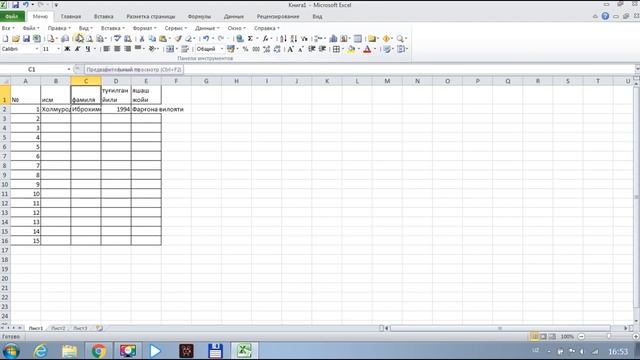Increase font size with large A icon
The width and height of the screenshot is (640, 360).
(x=290, y=49)
